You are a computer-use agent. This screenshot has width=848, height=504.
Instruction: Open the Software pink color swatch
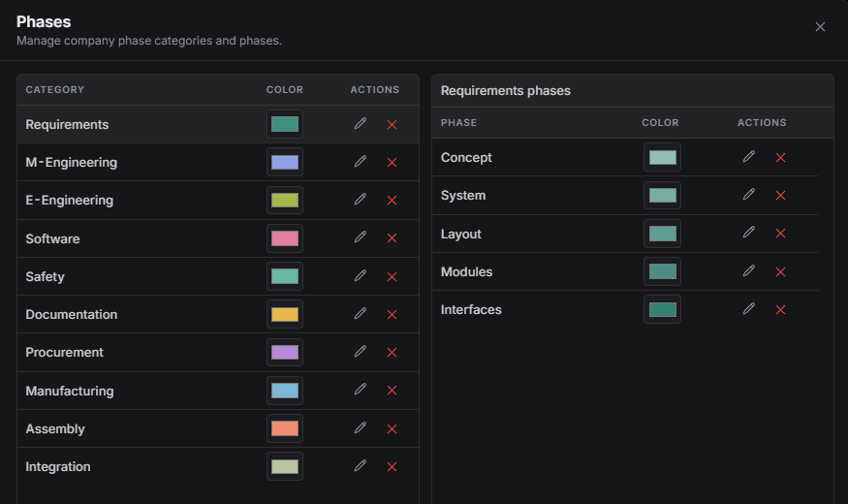[x=285, y=238]
